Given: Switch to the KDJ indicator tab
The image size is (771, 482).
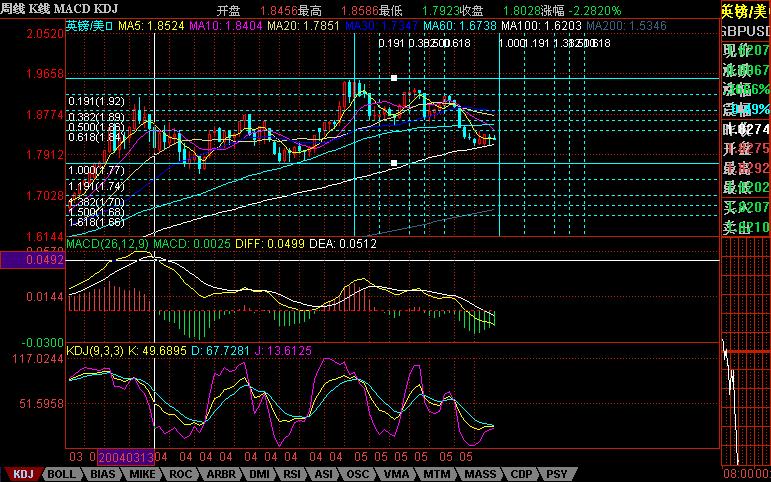Looking at the screenshot, I should click(x=23, y=474).
